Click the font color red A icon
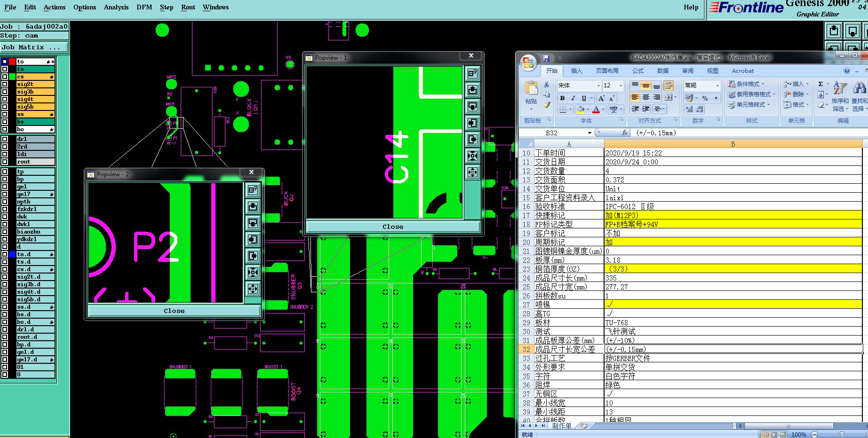 (596, 109)
